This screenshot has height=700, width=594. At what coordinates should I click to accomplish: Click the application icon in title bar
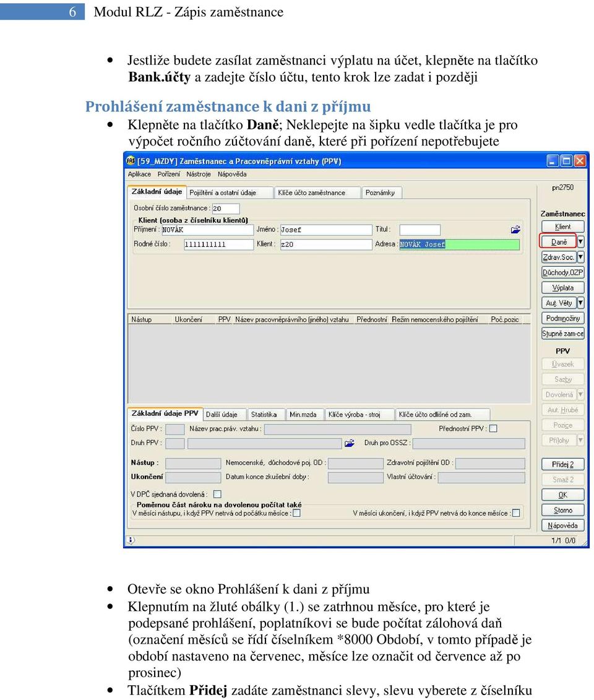(x=131, y=161)
